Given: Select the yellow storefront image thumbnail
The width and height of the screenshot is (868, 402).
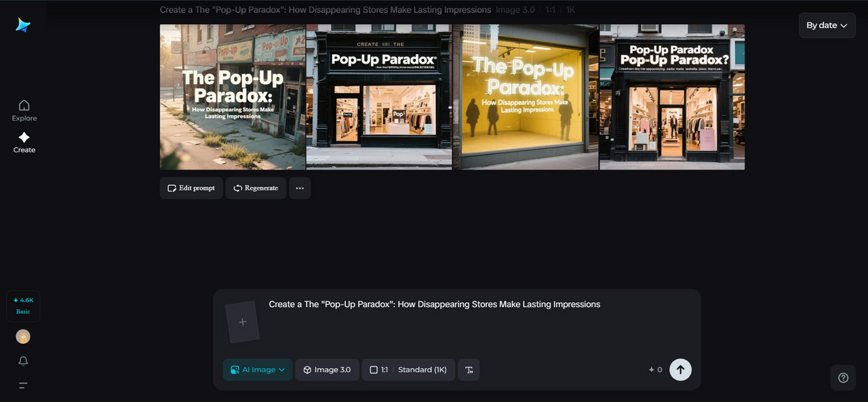Looking at the screenshot, I should pyautogui.click(x=525, y=96).
